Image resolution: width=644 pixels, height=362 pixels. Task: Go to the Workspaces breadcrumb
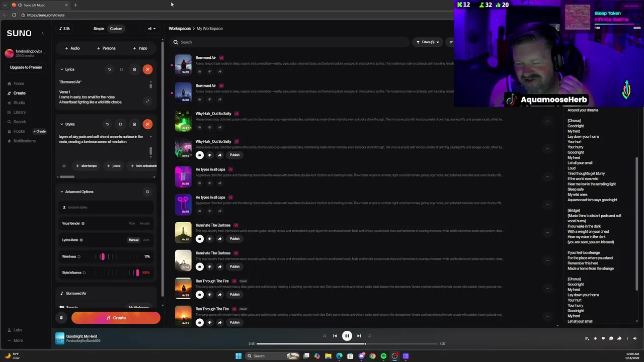(x=180, y=29)
